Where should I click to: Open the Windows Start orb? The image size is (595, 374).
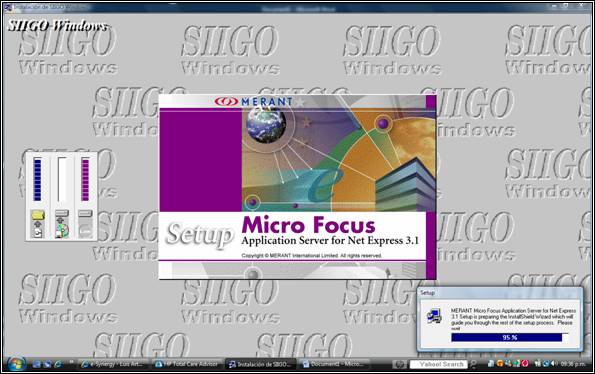(16, 364)
